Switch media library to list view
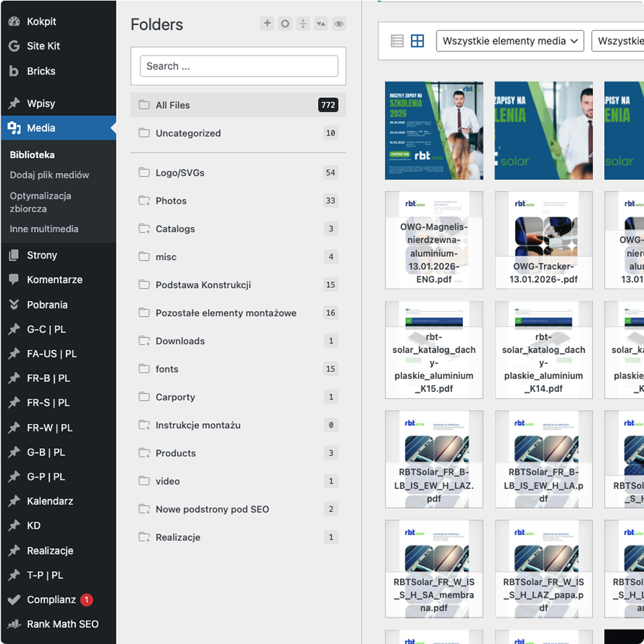The height and width of the screenshot is (644, 644). click(x=397, y=41)
